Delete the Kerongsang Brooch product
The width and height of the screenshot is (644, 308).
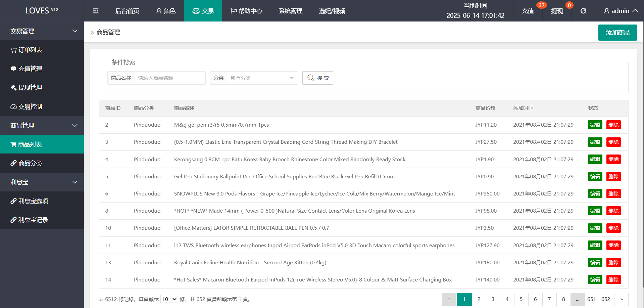(x=613, y=159)
